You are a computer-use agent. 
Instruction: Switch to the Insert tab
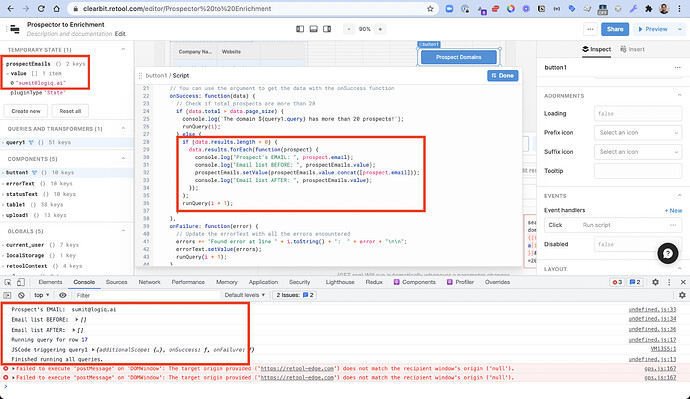point(632,49)
